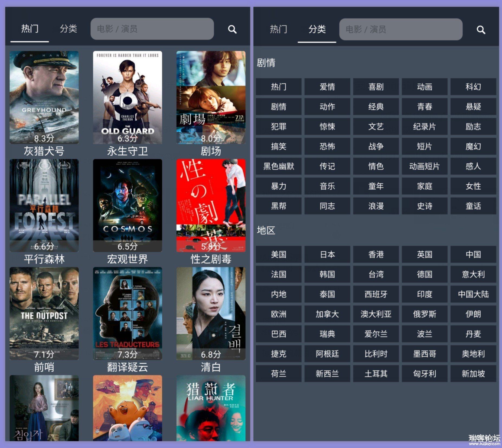
Task: Filter by region 伊朗
Action: pyautogui.click(x=473, y=314)
